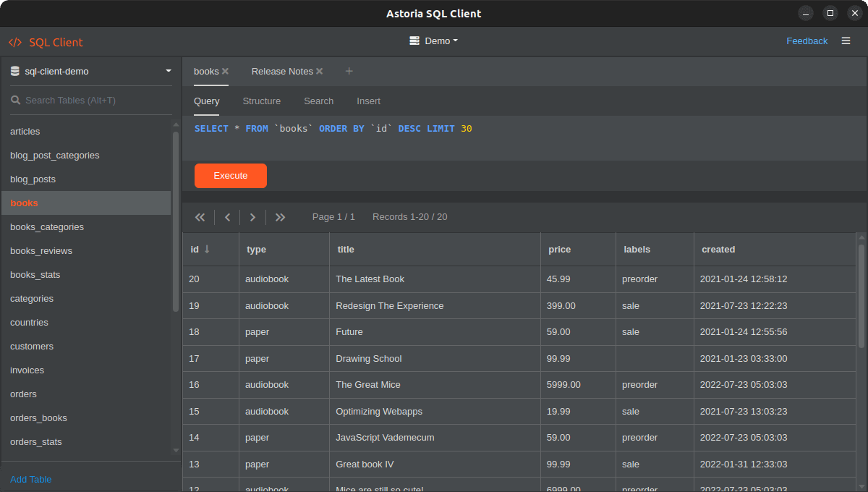Screen dimensions: 868x492
Task: Close the books tab
Action: 225,71
